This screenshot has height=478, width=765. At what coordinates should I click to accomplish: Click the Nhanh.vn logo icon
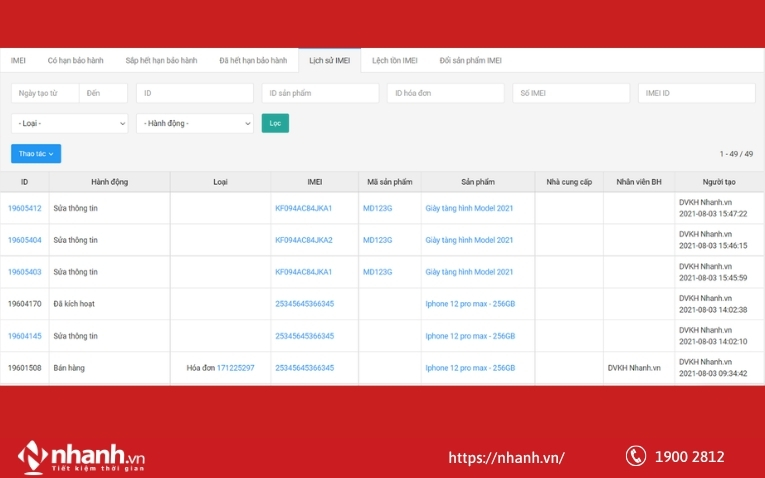33,457
